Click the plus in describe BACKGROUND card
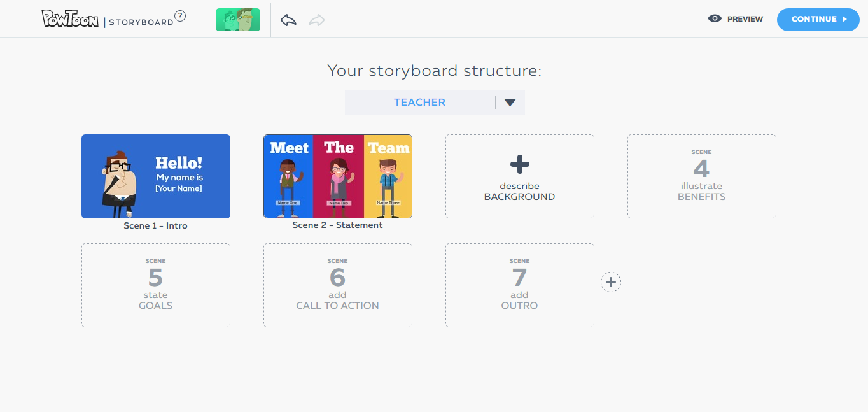The width and height of the screenshot is (868, 412). [520, 165]
